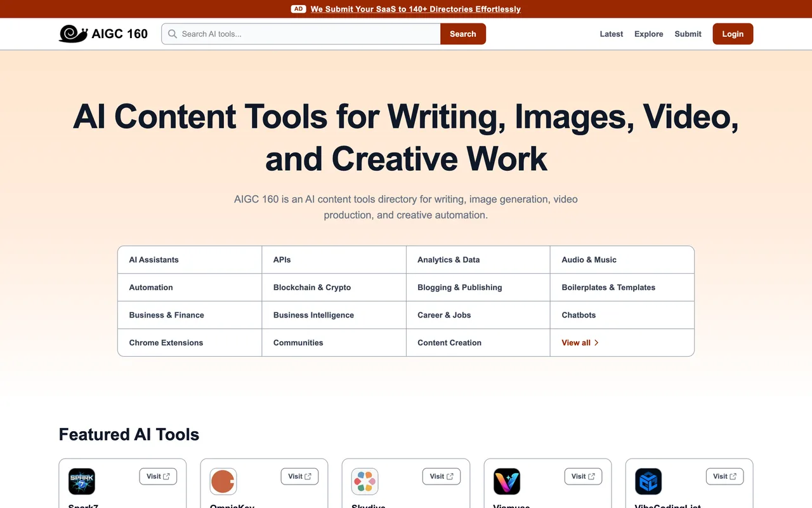Click the AIGC 160 site name text
Screen dimensions: 812x508
point(120,34)
